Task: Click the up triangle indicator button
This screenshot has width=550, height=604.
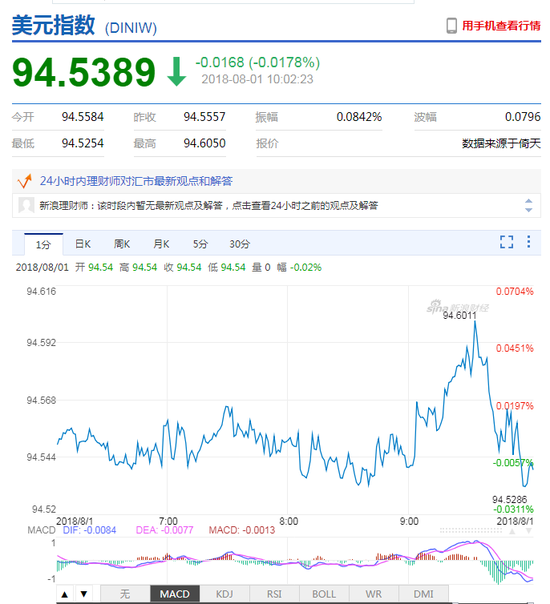Action: (65, 594)
